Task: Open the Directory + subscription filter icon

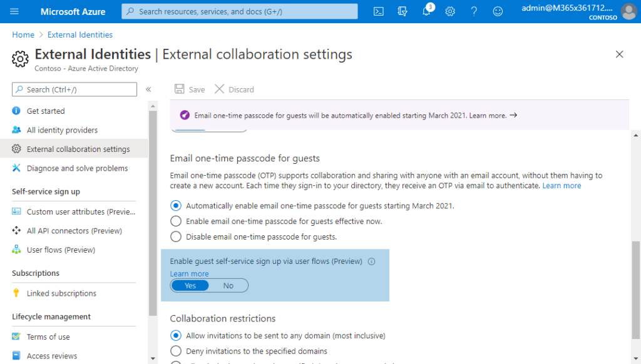Action: point(403,11)
